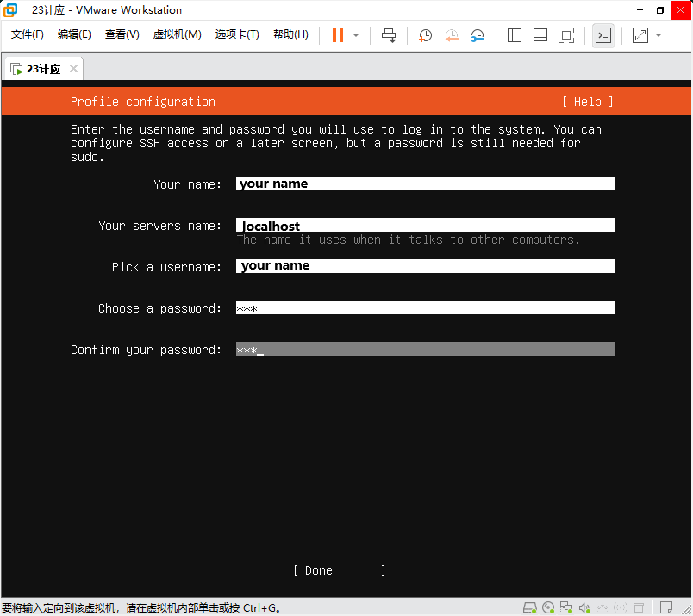The height and width of the screenshot is (616, 693).
Task: Open the stretch mode dropdown arrow
Action: click(659, 35)
